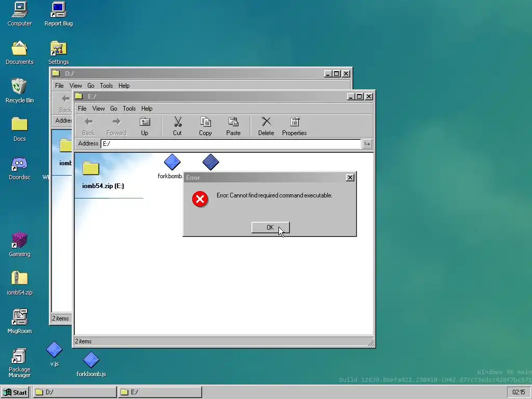Click the E:/ address input field
Viewport: 532px width, 399px height.
[231, 144]
